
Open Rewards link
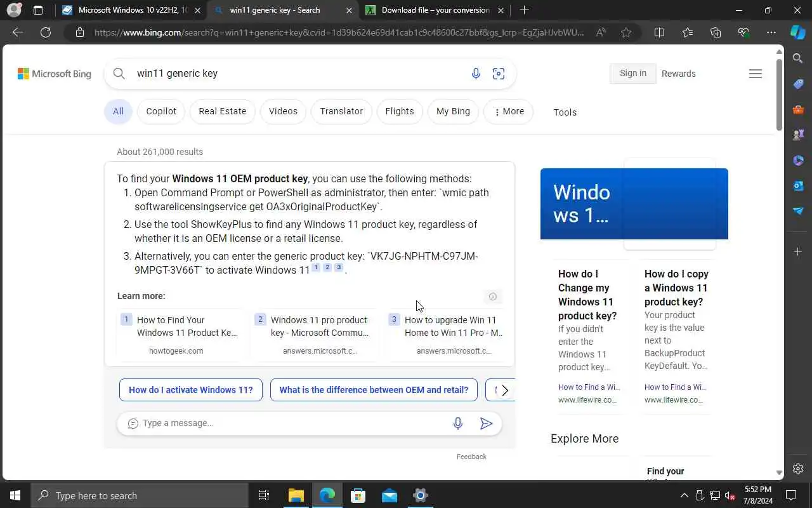679,74
